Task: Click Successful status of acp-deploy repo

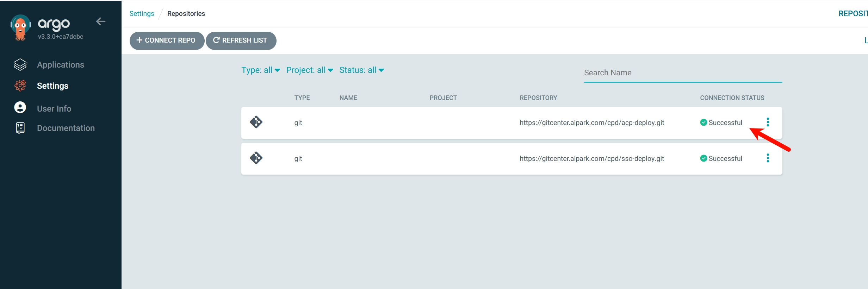Action: tap(725, 122)
